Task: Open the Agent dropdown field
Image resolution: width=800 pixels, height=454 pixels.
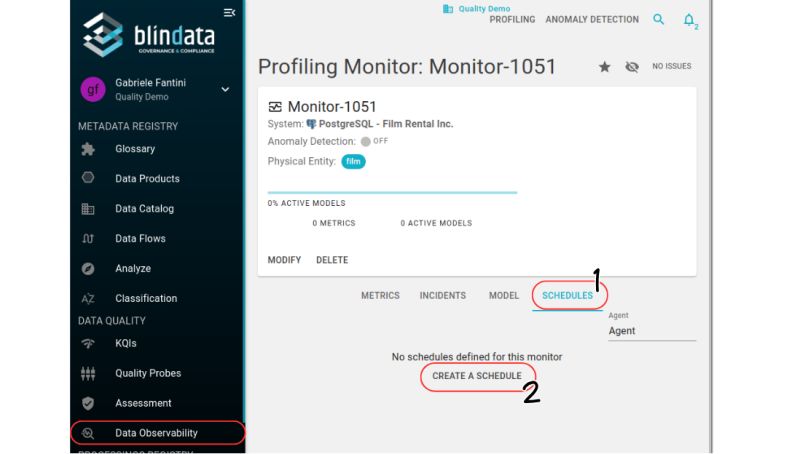Action: pyautogui.click(x=652, y=331)
